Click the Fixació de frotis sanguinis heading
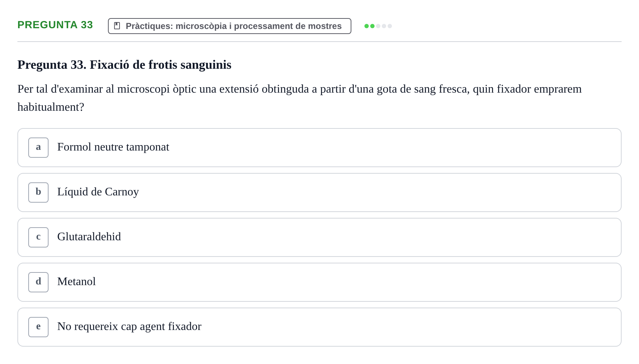Viewport: 639px width, 364px height. click(x=124, y=65)
